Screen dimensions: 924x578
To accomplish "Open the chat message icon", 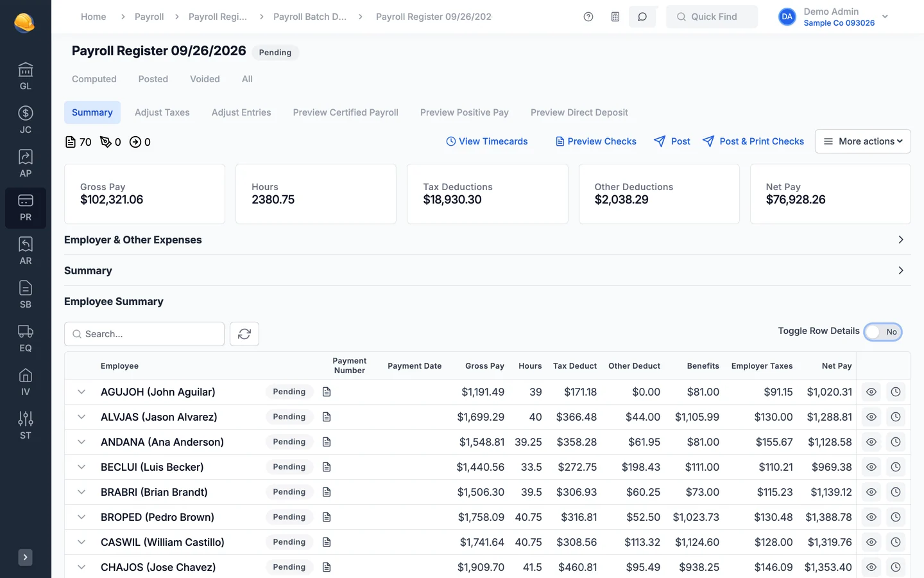I will (x=642, y=17).
